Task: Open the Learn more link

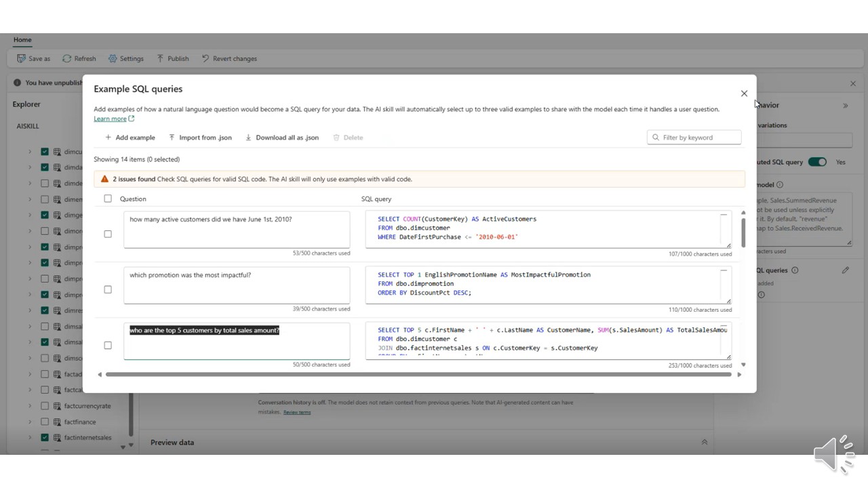Action: pos(114,119)
